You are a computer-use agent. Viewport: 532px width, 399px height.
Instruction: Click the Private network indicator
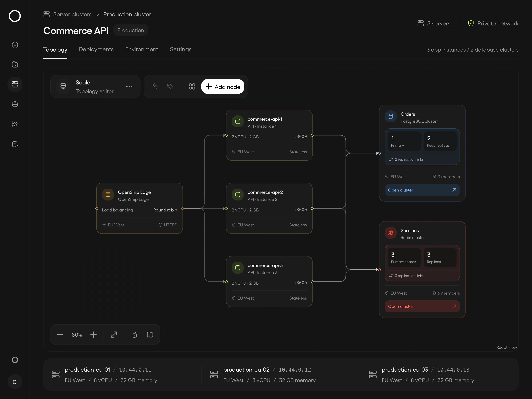[x=493, y=24]
